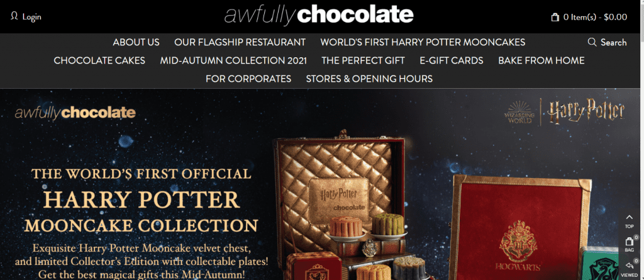Viewport: 644px width, 280px height.
Task: Visit the FOR CORPORATES page
Action: 248,79
